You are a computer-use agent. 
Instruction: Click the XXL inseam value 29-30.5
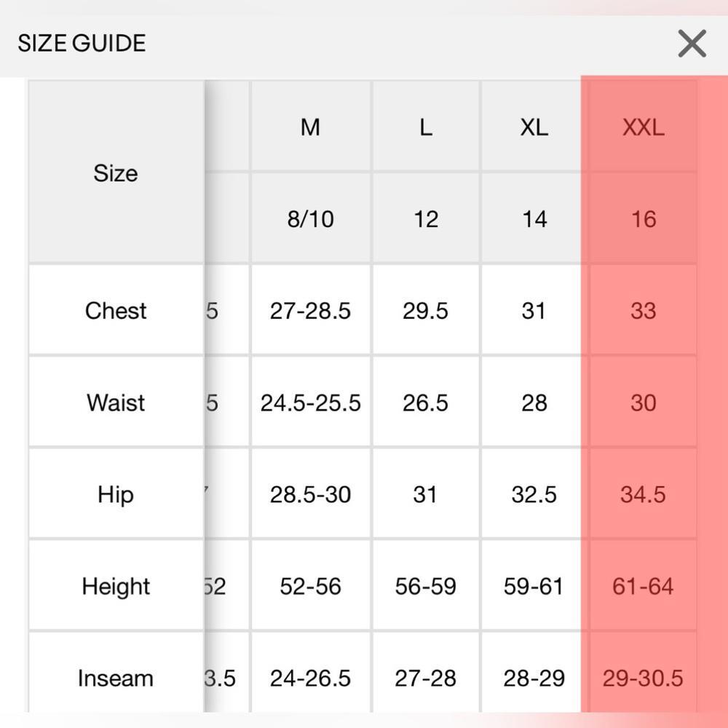(643, 678)
